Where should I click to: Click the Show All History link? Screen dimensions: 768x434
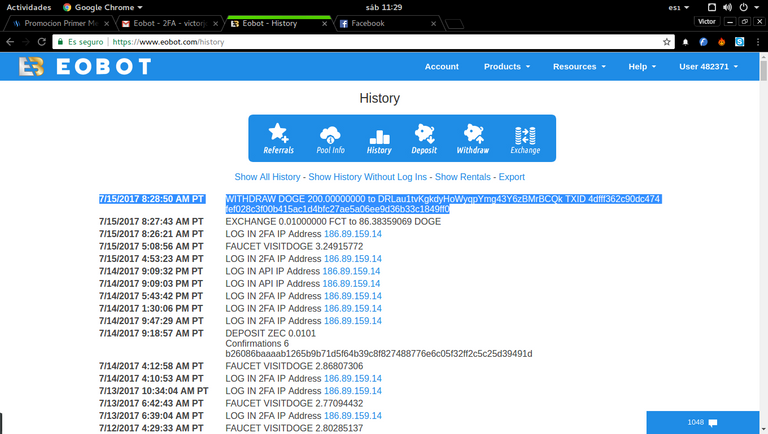click(x=267, y=177)
